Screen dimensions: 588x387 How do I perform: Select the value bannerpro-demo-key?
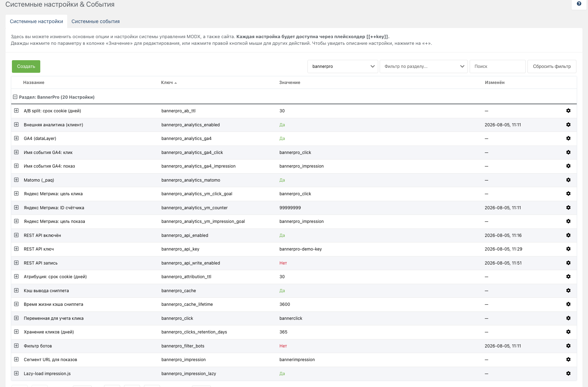click(300, 249)
